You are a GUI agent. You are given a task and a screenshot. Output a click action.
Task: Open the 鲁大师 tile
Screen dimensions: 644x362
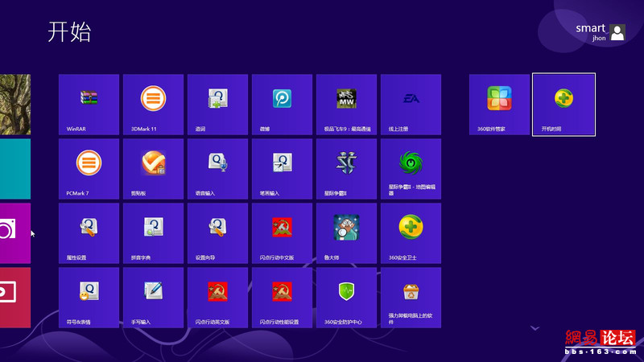tap(346, 233)
